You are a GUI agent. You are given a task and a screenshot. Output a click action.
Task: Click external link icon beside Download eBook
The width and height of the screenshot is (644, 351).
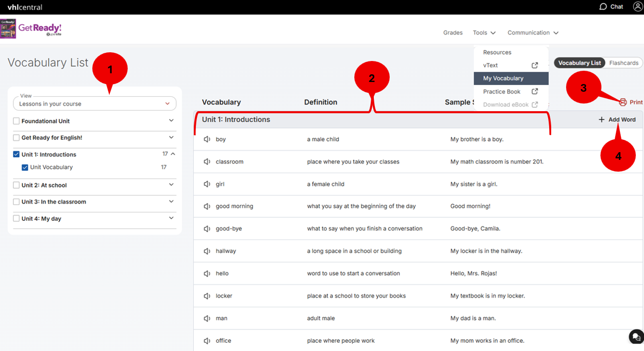(x=535, y=105)
